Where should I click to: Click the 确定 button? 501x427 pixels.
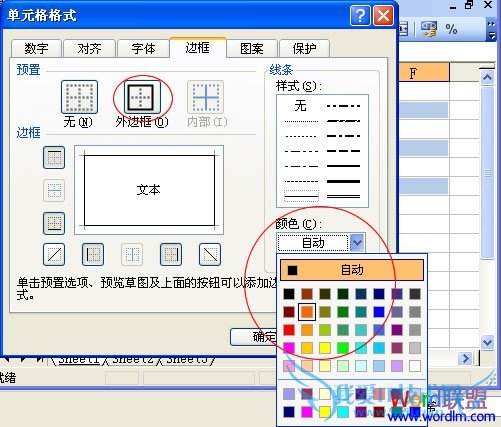pyautogui.click(x=253, y=337)
